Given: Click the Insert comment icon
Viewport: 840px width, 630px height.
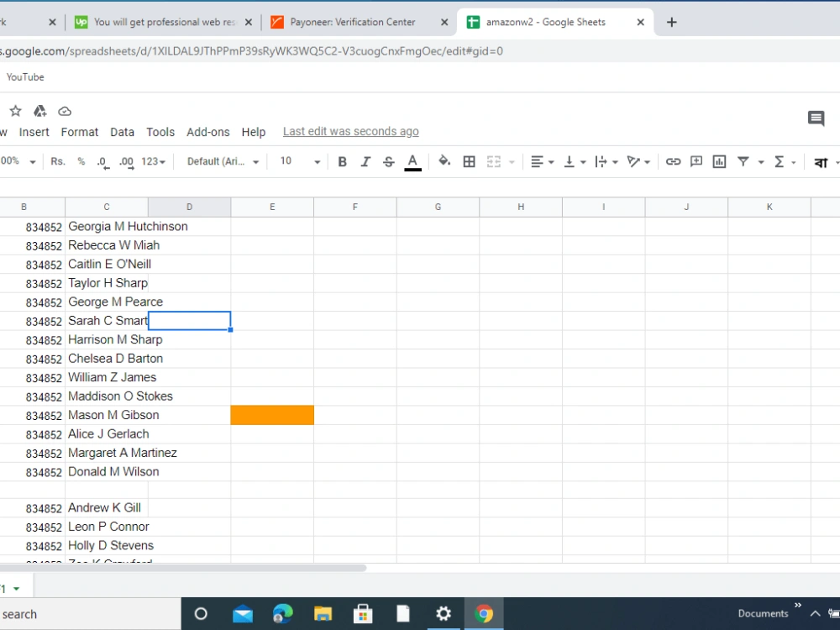Looking at the screenshot, I should tap(696, 161).
